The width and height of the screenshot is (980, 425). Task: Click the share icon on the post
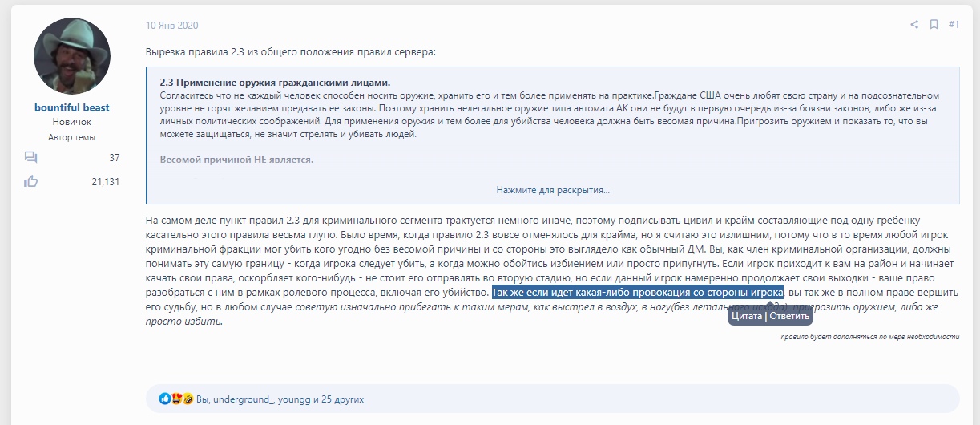[x=914, y=25]
